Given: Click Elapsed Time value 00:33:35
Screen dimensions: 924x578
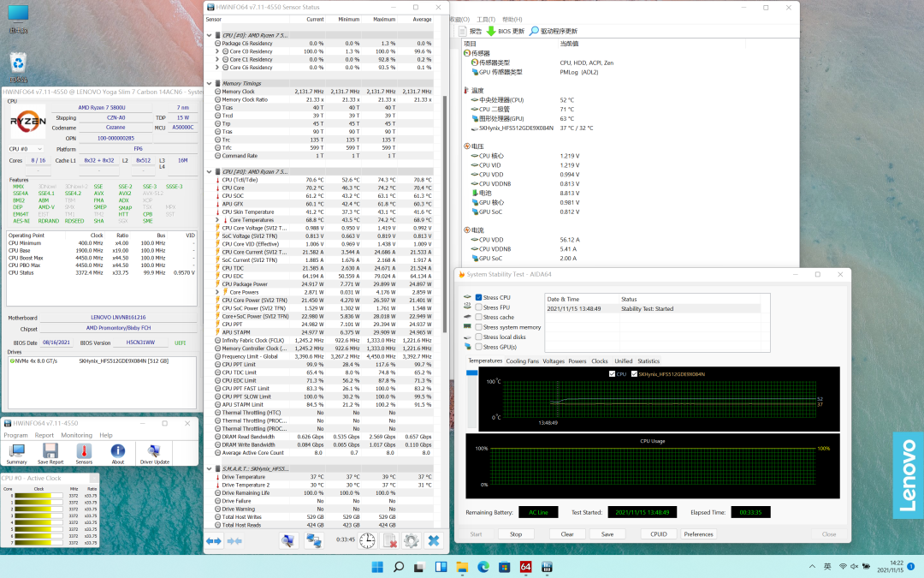Looking at the screenshot, I should coord(751,512).
